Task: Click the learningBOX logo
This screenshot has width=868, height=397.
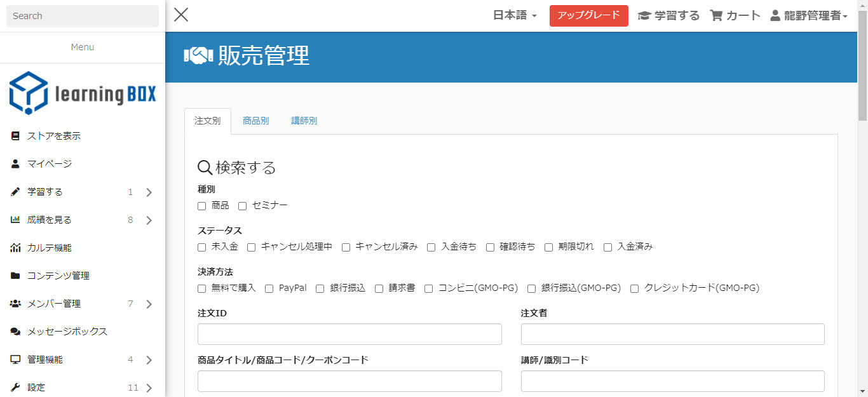Action: 83,93
